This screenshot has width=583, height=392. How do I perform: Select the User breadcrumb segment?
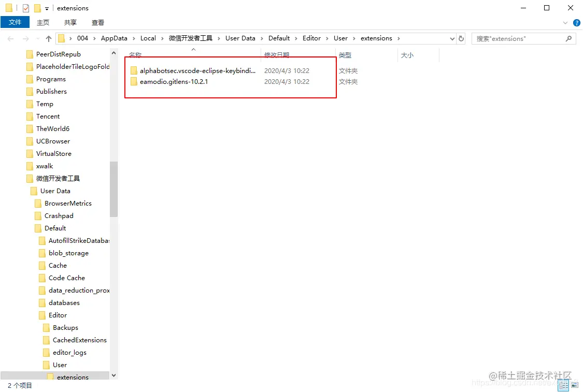pos(340,38)
